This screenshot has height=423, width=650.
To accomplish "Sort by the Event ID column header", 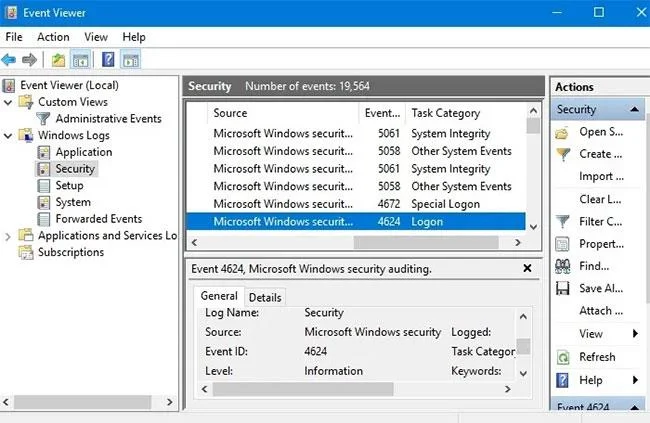I will (x=382, y=113).
